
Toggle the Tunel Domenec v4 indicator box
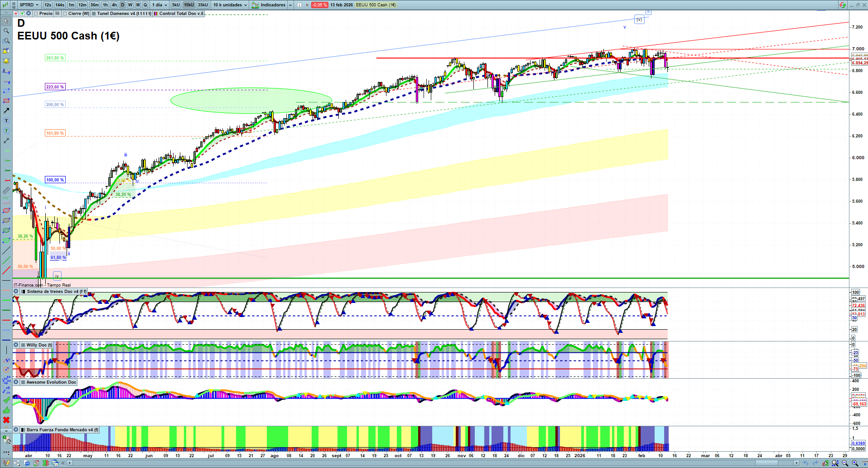coord(94,14)
